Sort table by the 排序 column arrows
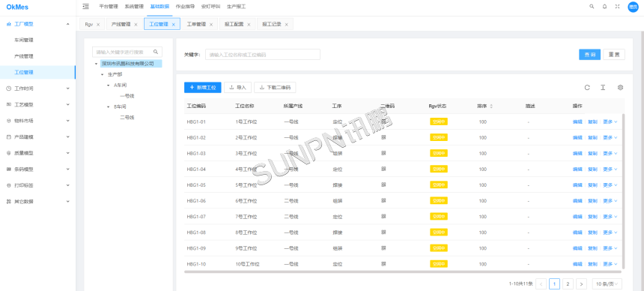The height and width of the screenshot is (291, 644). (491, 106)
